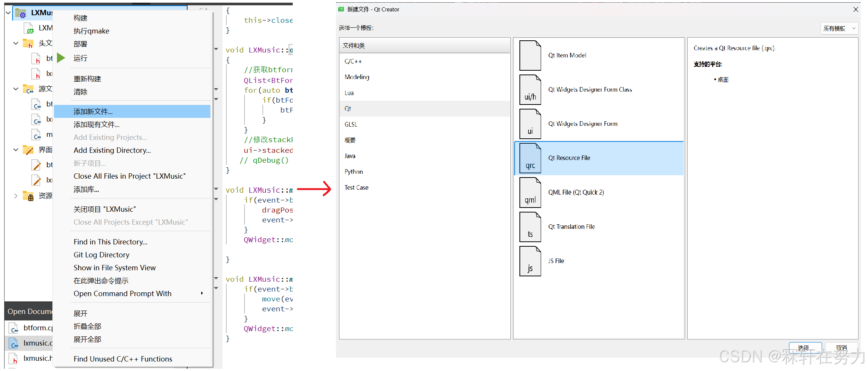Select Find Unused C/C++ Functions

[x=123, y=359]
